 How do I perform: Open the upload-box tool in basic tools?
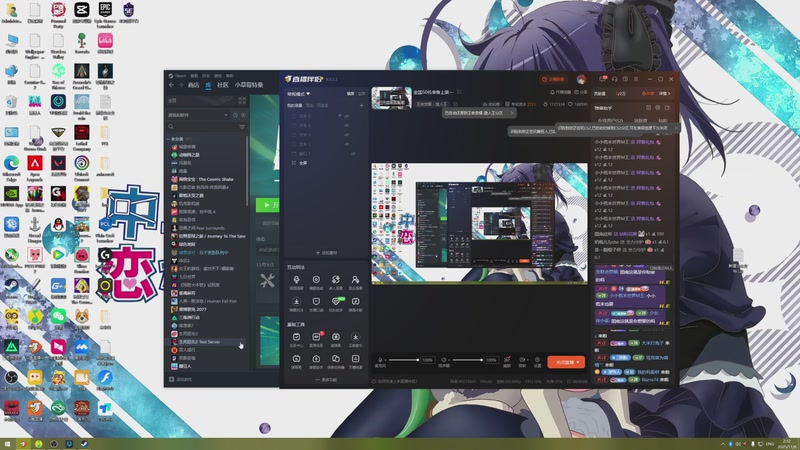(x=316, y=361)
